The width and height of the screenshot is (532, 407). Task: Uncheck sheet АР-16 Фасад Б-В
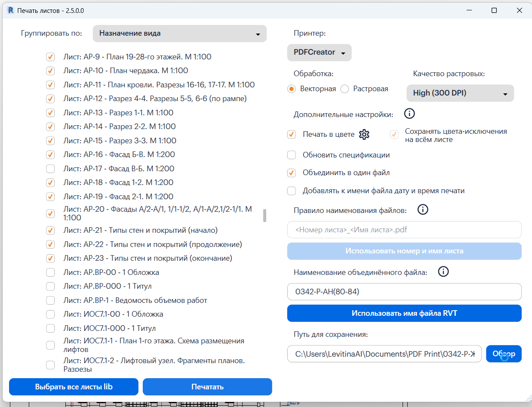tap(50, 154)
